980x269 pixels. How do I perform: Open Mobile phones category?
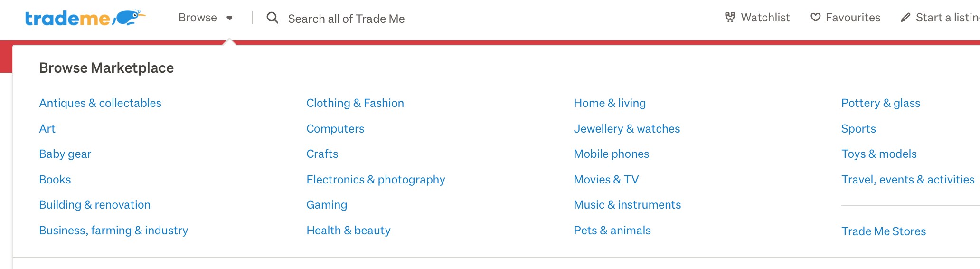point(611,154)
